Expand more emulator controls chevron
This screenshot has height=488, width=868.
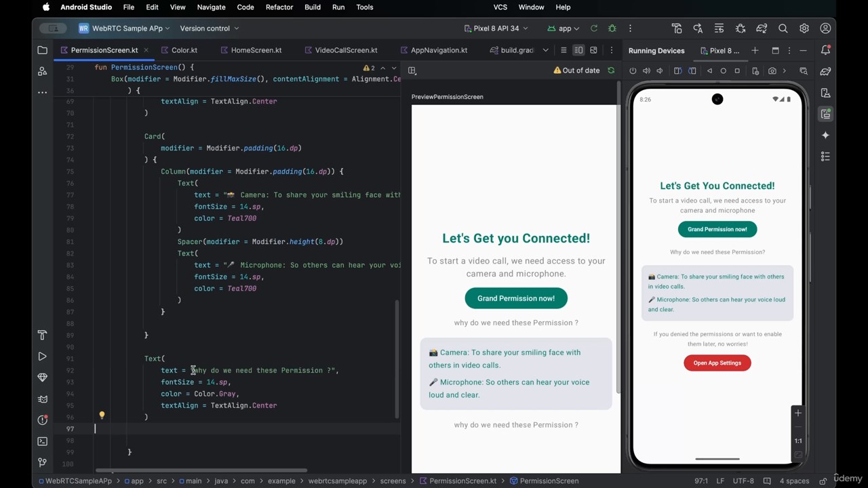pyautogui.click(x=785, y=70)
